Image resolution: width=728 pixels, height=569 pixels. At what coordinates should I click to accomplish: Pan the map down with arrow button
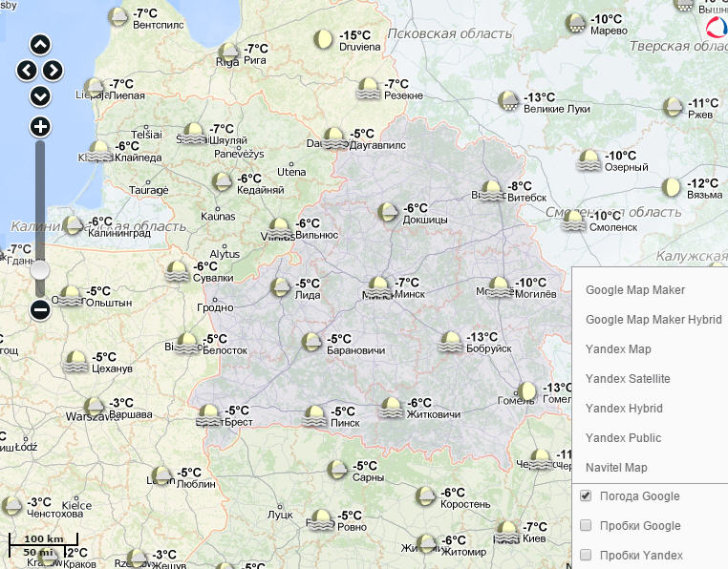pyautogui.click(x=40, y=95)
